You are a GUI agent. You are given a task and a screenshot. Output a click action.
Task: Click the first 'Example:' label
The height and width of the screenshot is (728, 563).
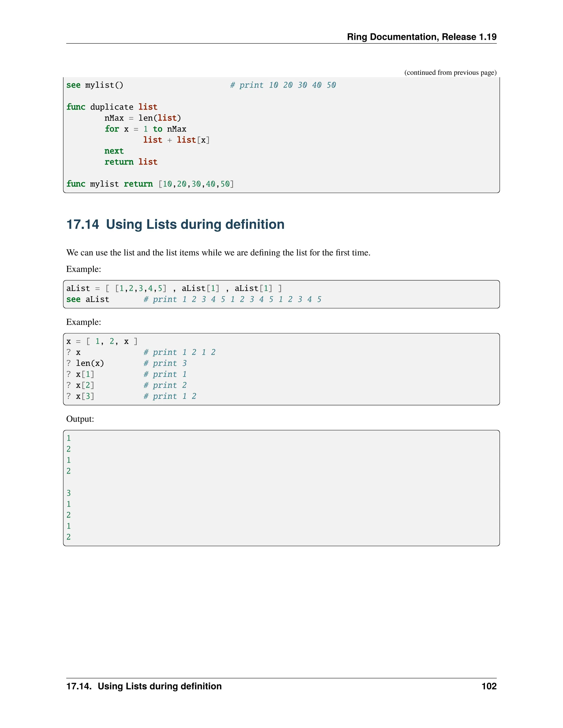(84, 269)
